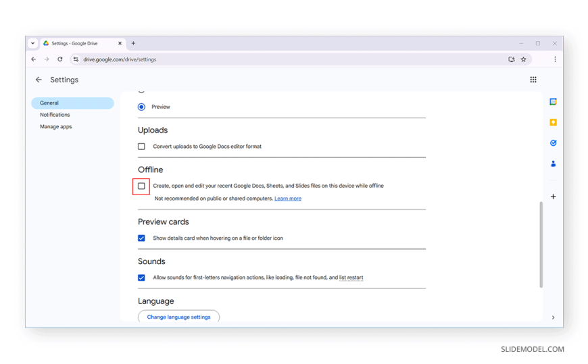588x364 pixels.
Task: Reload the page
Action: (59, 59)
